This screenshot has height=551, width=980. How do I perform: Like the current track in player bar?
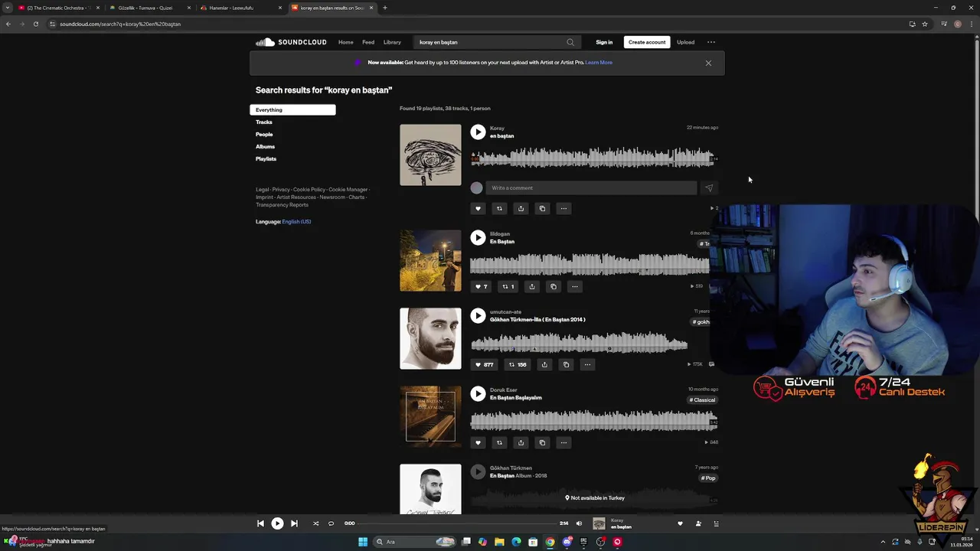click(680, 523)
